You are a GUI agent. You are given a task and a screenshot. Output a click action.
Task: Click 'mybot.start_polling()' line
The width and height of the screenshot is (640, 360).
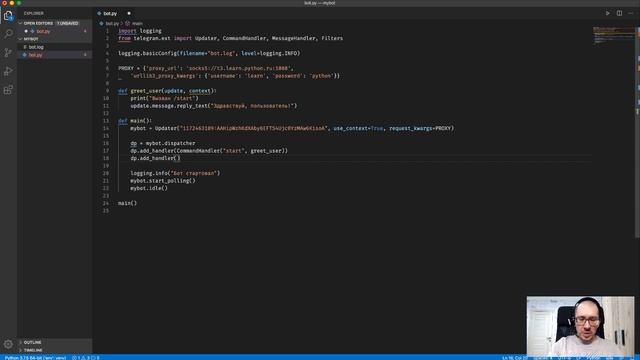click(x=163, y=181)
